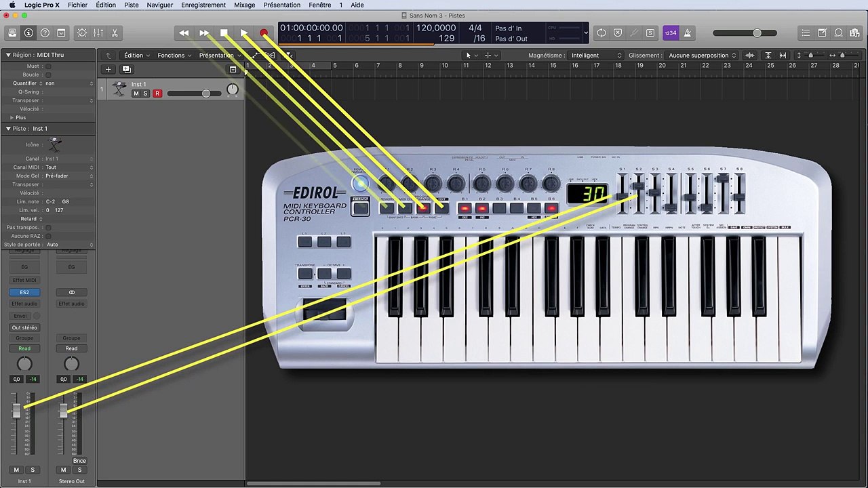Click the Inst 1 keyboard track icon
This screenshot has width=868, height=488.
[x=119, y=89]
